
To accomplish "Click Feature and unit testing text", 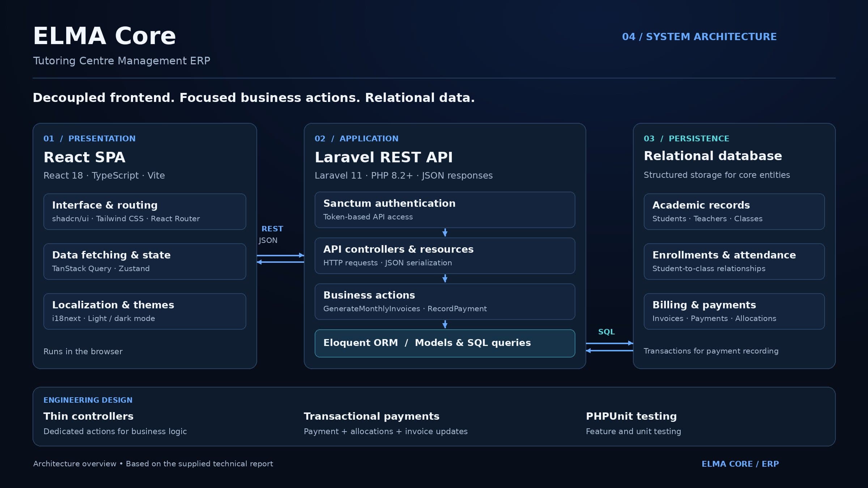I will tap(633, 431).
